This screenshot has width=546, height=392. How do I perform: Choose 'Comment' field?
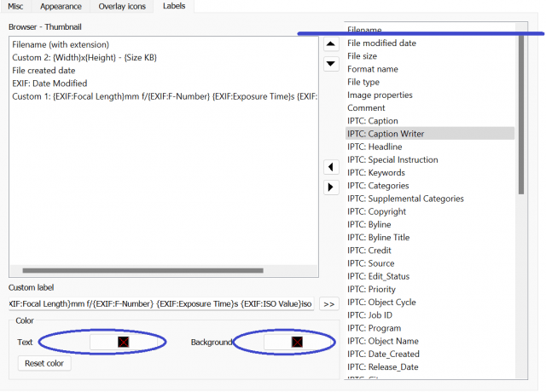point(430,108)
